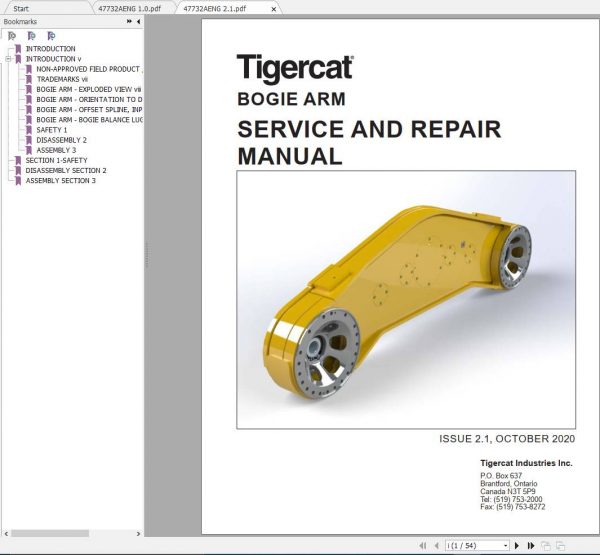
Task: Click the bookmark icon beside SECTION 1-SAFETY
Action: click(18, 160)
